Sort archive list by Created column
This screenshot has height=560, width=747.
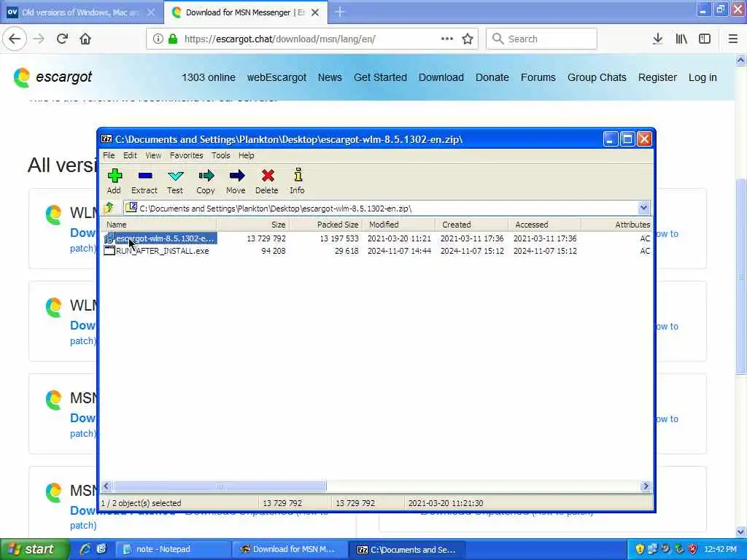[472, 225]
